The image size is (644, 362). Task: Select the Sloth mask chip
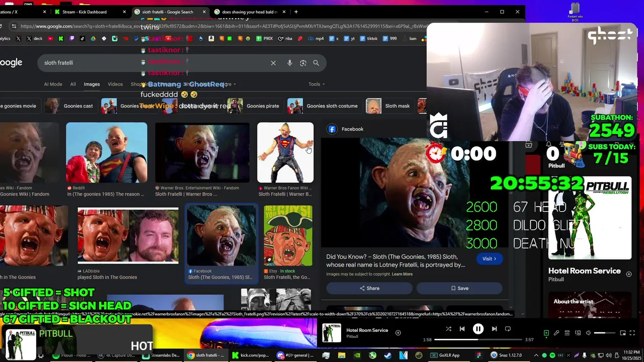tap(389, 106)
